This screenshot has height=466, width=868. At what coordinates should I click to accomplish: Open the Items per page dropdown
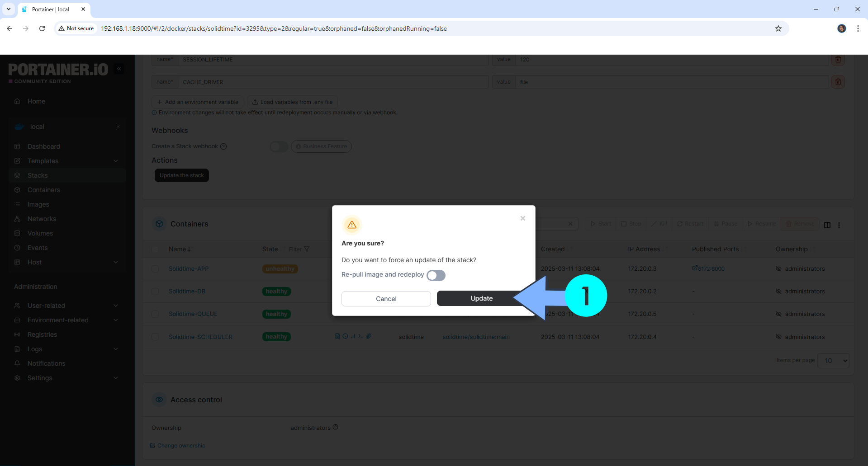[833, 361]
